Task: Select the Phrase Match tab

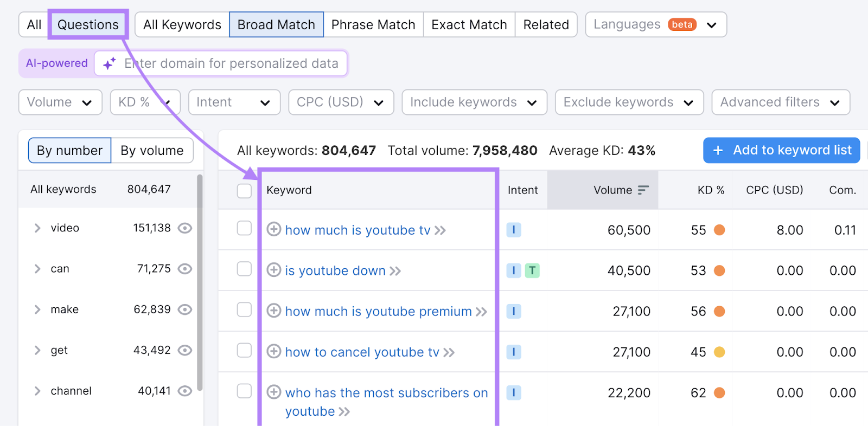Action: 373,24
